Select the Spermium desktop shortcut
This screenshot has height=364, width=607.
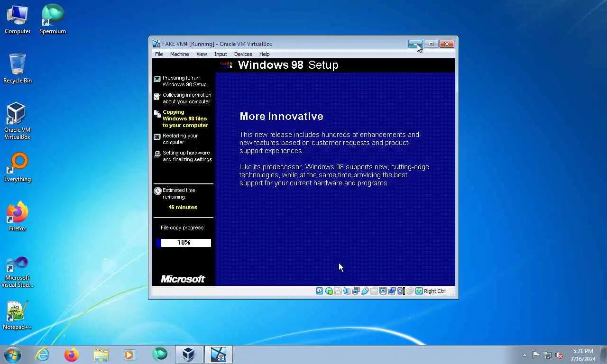click(53, 20)
